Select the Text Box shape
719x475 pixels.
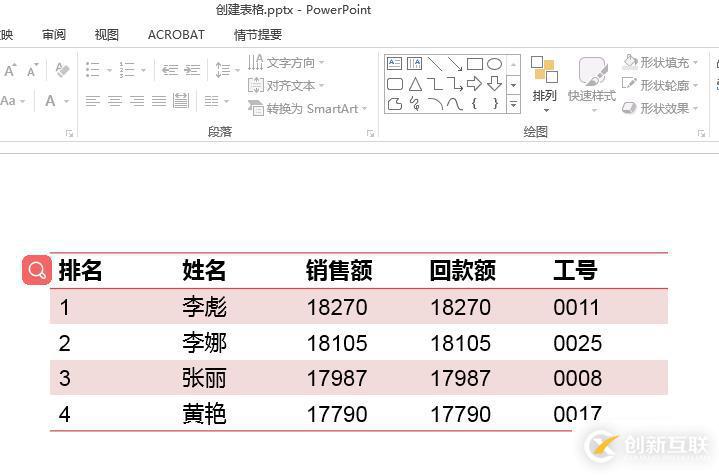(x=394, y=63)
